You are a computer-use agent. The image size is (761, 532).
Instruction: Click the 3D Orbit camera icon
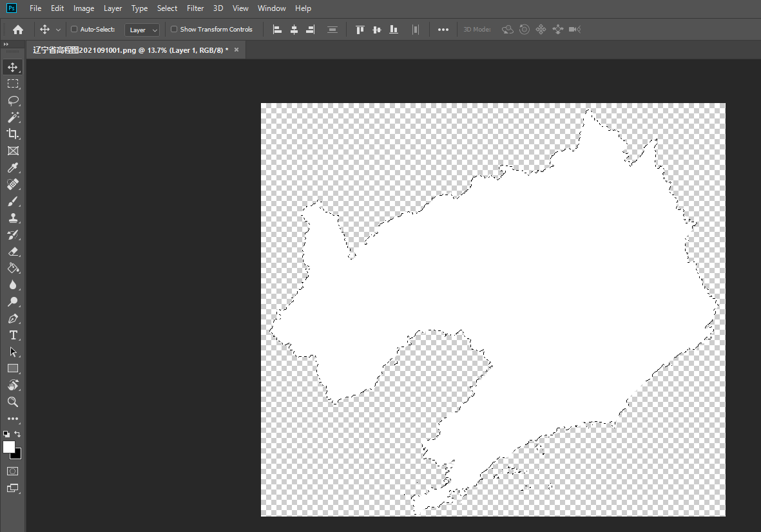pos(508,30)
